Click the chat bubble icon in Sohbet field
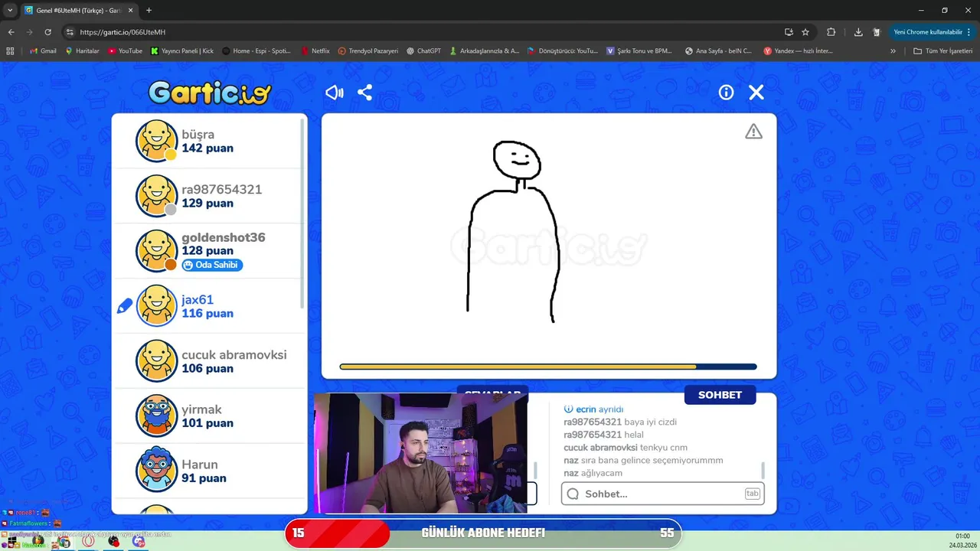The width and height of the screenshot is (980, 551). 573,494
